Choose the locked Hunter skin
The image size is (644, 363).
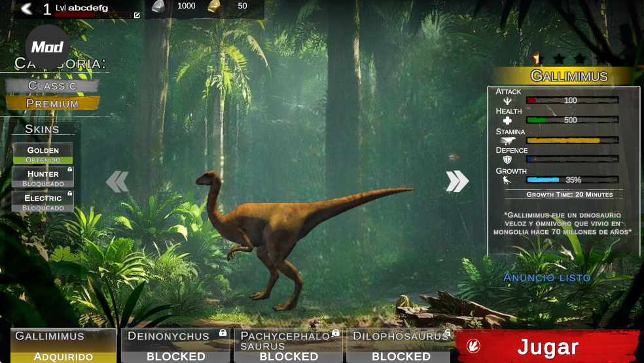tap(43, 178)
